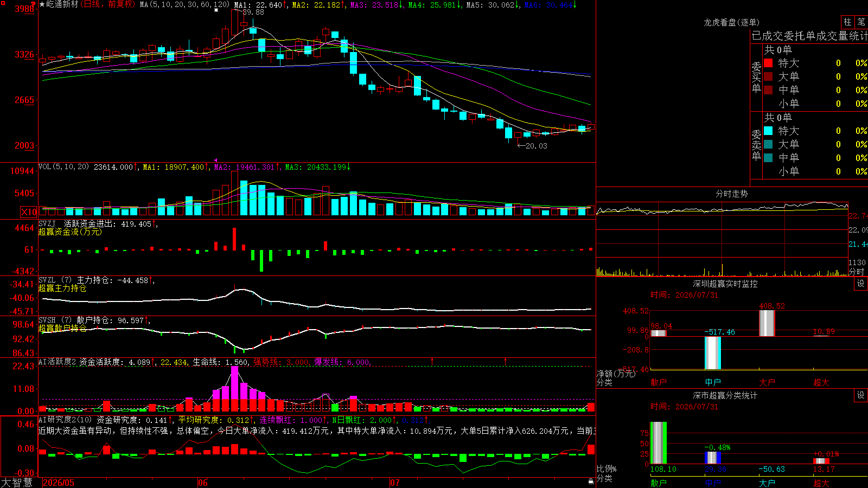Click the 超大 10.89 value in 深圳超赢实时监控
The image size is (868, 488).
pos(824,331)
